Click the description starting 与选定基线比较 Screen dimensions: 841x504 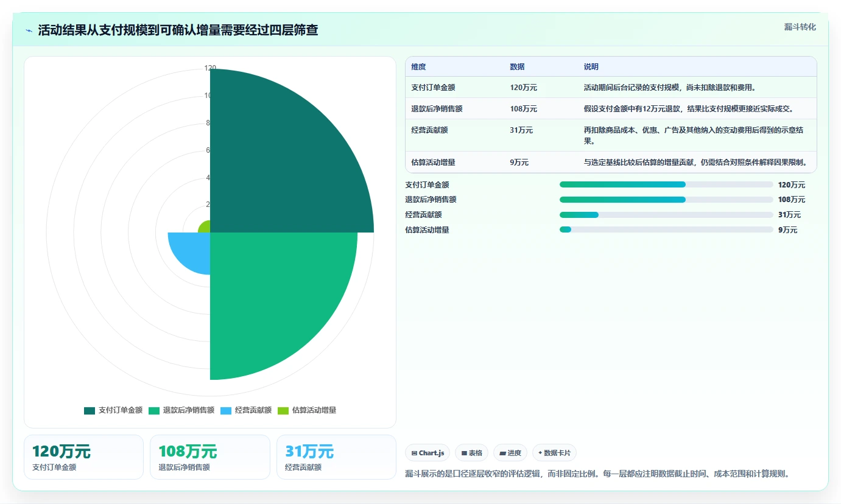click(696, 163)
